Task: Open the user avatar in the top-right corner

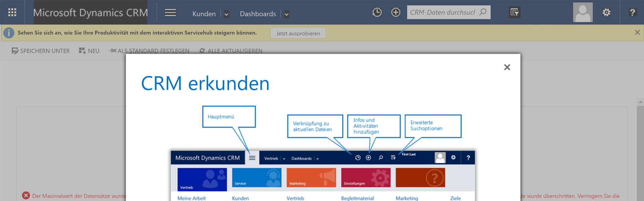Action: point(583,12)
